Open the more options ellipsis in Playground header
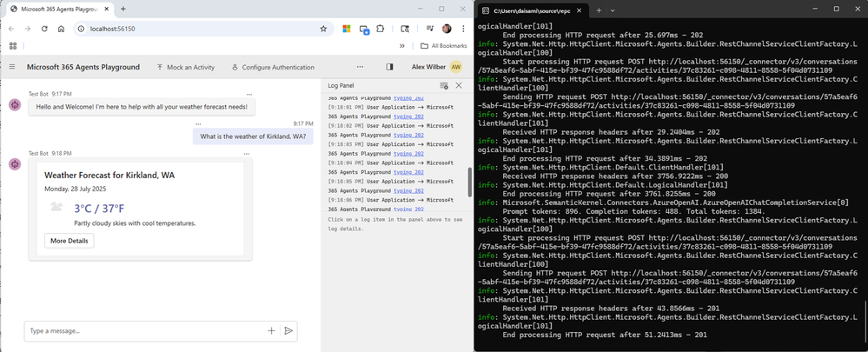868x352 pixels. [361, 66]
